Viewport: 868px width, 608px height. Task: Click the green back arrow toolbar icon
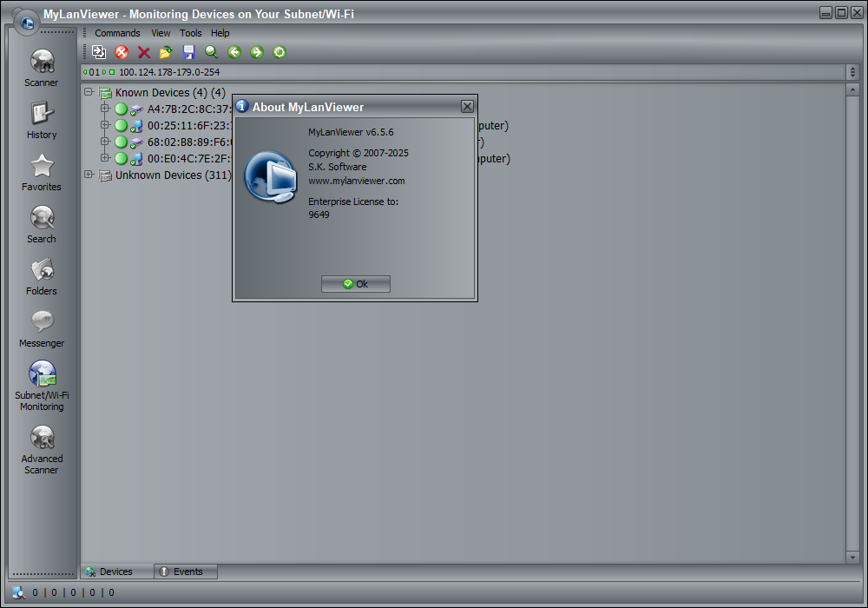pos(234,52)
